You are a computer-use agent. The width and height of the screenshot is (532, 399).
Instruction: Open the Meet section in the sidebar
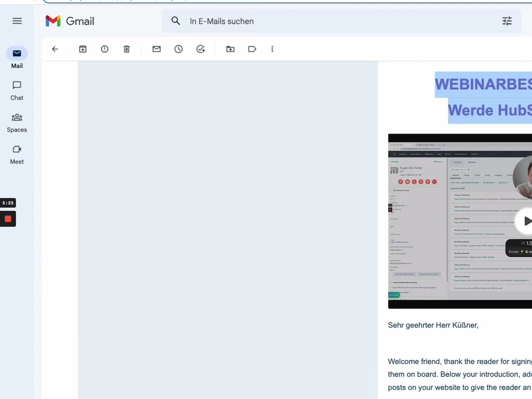coord(16,154)
